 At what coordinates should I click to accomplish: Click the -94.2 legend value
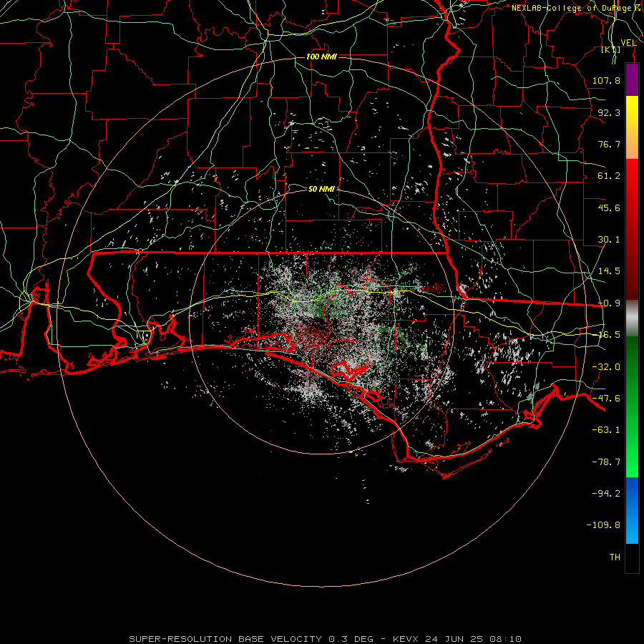[x=606, y=493]
